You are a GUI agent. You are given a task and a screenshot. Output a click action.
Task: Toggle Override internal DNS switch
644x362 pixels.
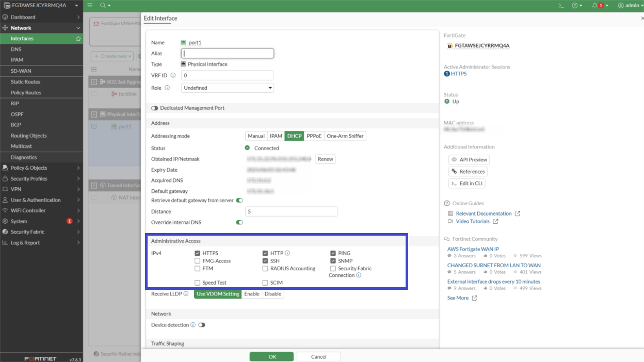(x=239, y=223)
